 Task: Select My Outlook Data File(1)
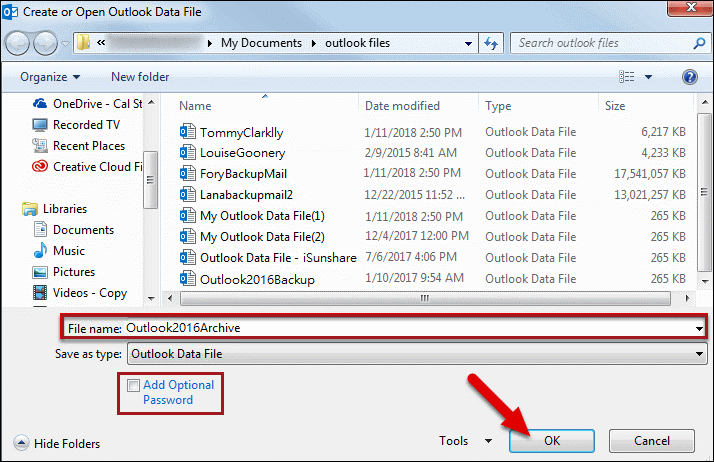[262, 216]
